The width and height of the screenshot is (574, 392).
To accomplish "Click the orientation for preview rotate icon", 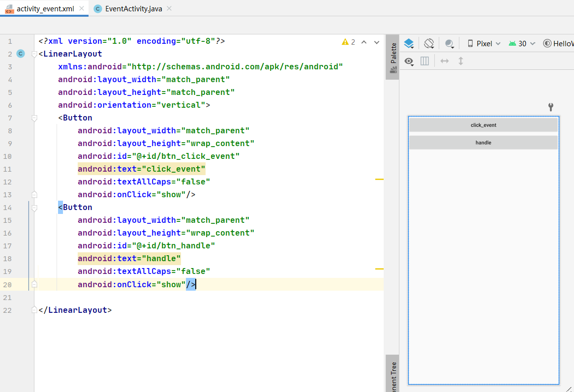I will tap(429, 44).
